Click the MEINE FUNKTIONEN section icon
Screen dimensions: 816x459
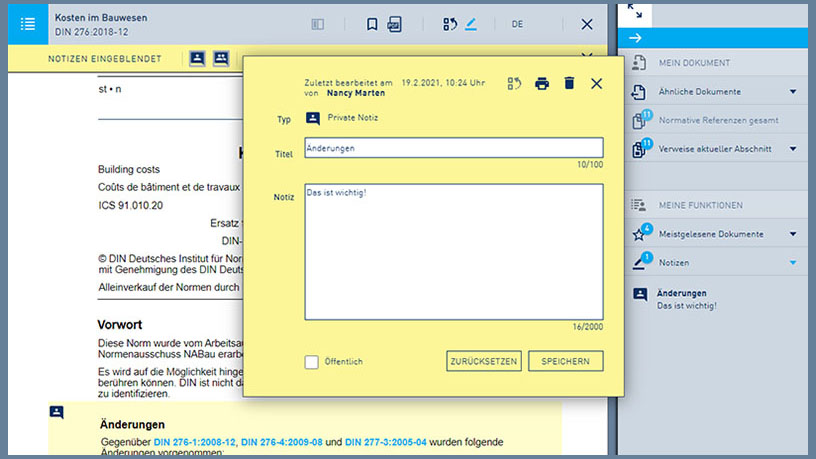(639, 205)
